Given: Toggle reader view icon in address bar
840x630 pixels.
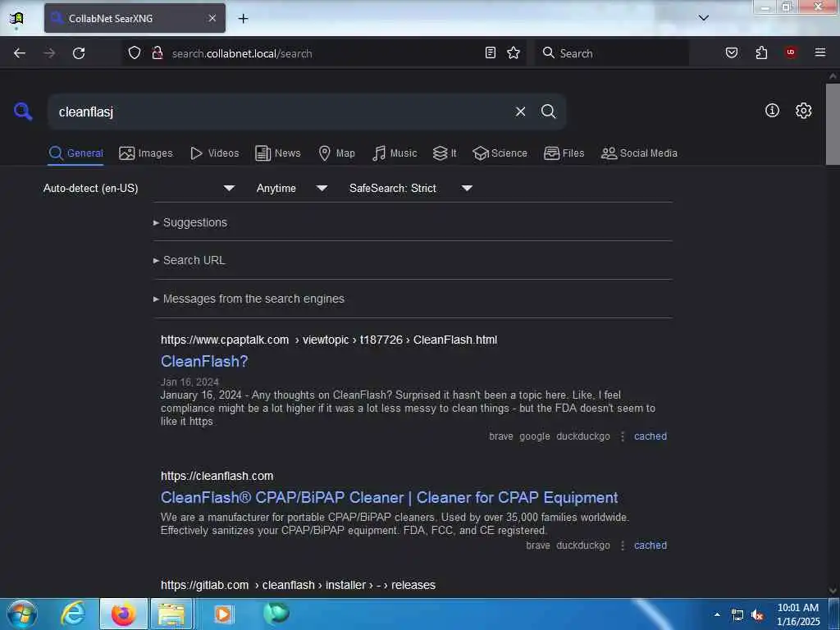Looking at the screenshot, I should coord(491,52).
